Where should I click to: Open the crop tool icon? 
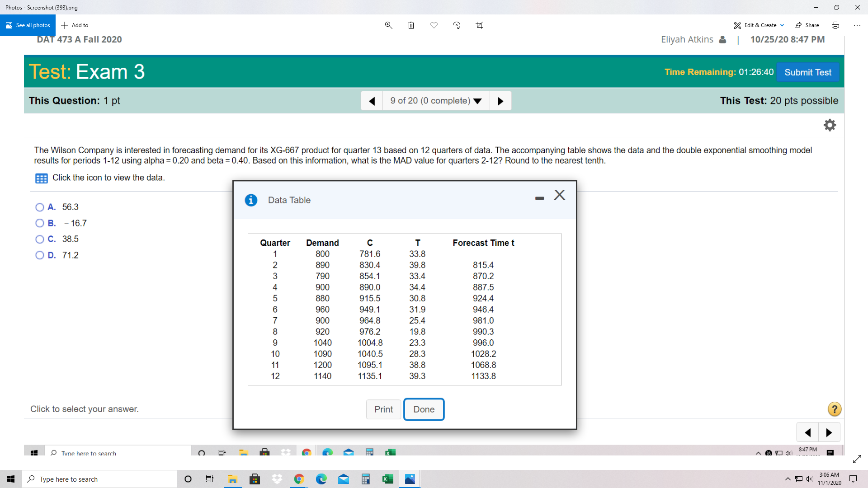click(479, 25)
